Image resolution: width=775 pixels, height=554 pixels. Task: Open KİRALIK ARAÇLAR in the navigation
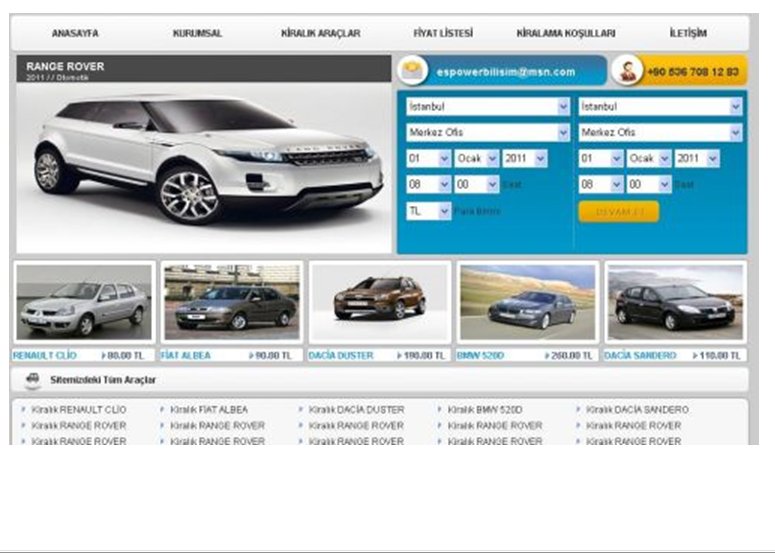(x=320, y=34)
